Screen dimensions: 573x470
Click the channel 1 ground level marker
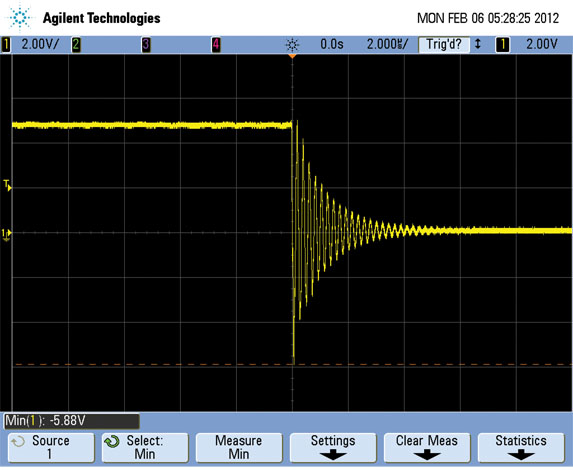pyautogui.click(x=7, y=235)
